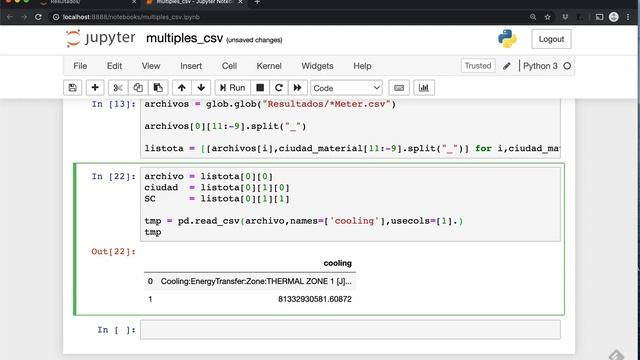Save notebook with the floppy disk icon
Screen dimensions: 640x360
point(73,88)
